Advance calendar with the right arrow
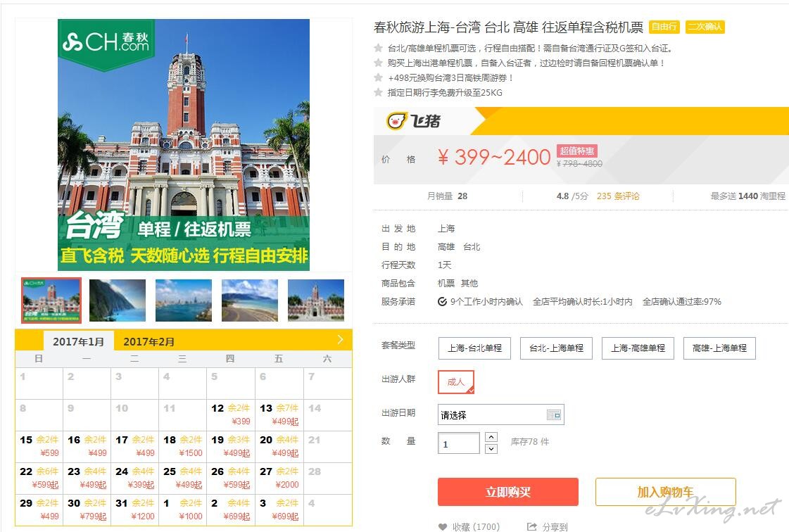Screen dimensions: 789x532 tap(340, 340)
